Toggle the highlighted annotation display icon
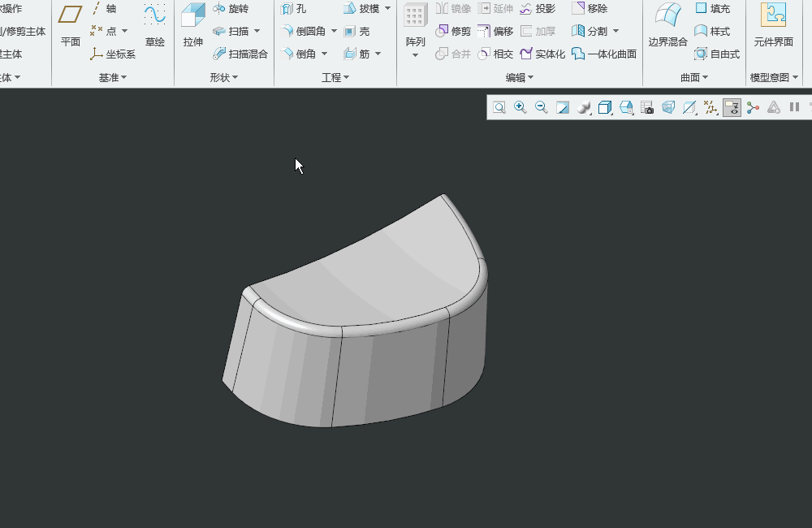Viewport: 812px width, 528px height. pos(732,107)
